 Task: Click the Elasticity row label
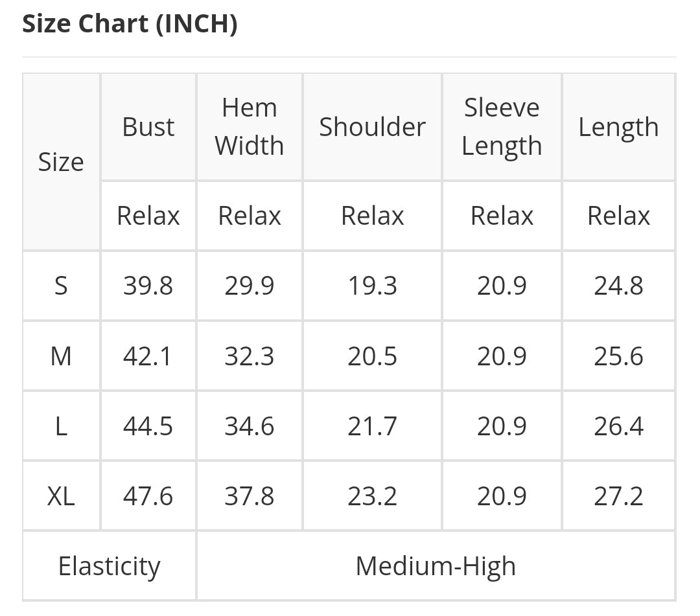click(x=109, y=566)
